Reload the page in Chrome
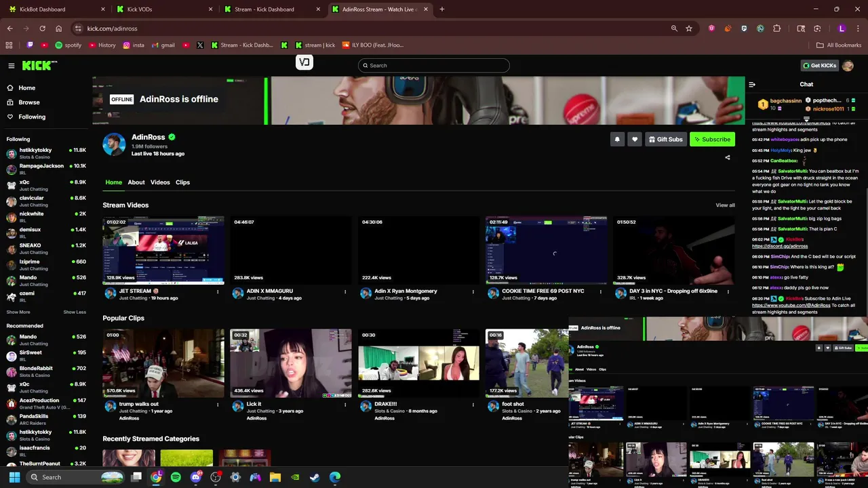The width and height of the screenshot is (868, 488). coord(42,28)
